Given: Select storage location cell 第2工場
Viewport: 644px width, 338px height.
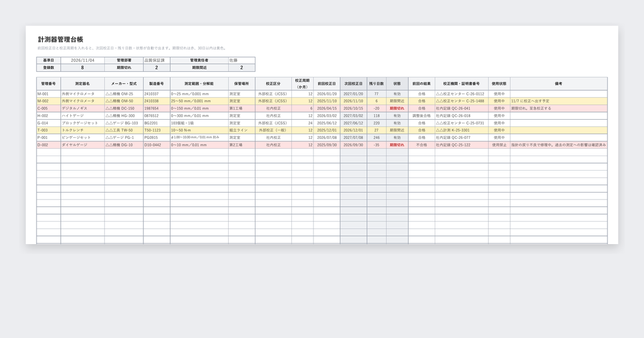Looking at the screenshot, I should coord(241,145).
